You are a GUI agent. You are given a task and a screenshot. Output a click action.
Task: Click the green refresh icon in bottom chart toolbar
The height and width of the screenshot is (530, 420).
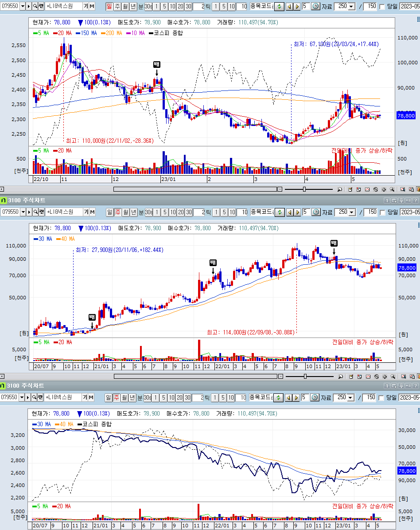tap(278, 397)
